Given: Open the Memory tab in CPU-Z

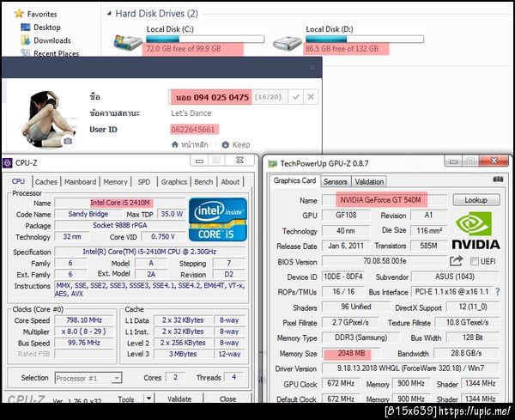Looking at the screenshot, I should (115, 182).
